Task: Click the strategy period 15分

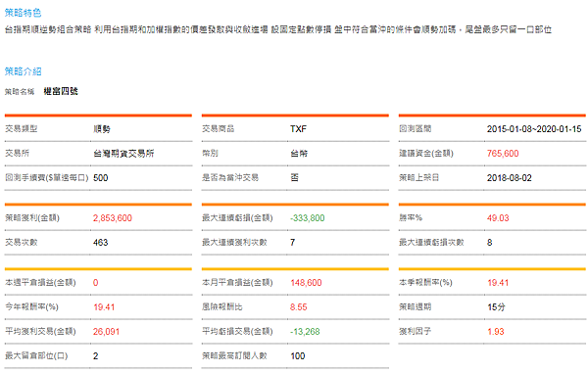Action: point(496,307)
